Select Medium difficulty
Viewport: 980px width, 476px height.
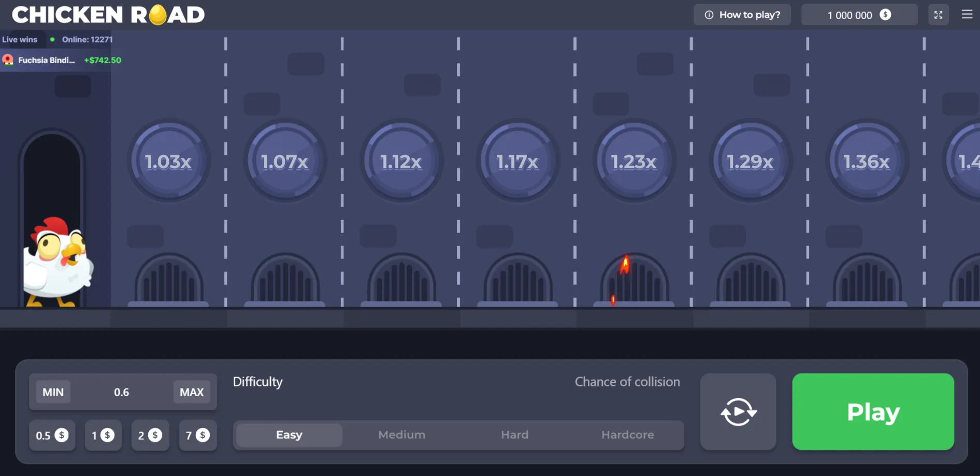pyautogui.click(x=401, y=435)
